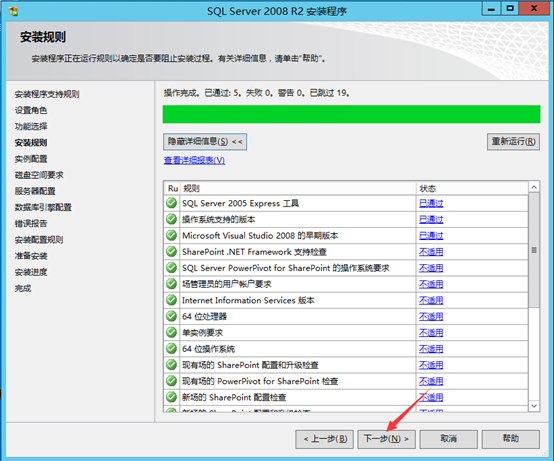
Task: Close the SQL Server setup window
Action: pos(534,9)
